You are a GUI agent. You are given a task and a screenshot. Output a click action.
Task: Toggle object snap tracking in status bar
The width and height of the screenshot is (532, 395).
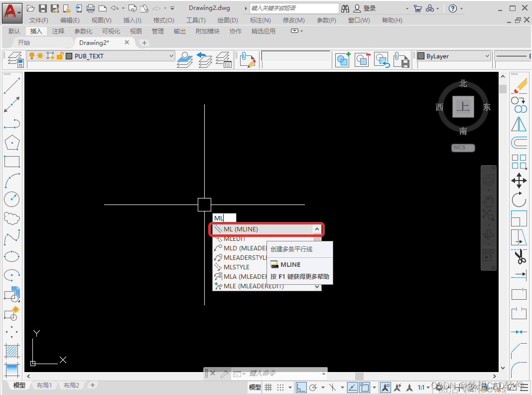tap(353, 387)
